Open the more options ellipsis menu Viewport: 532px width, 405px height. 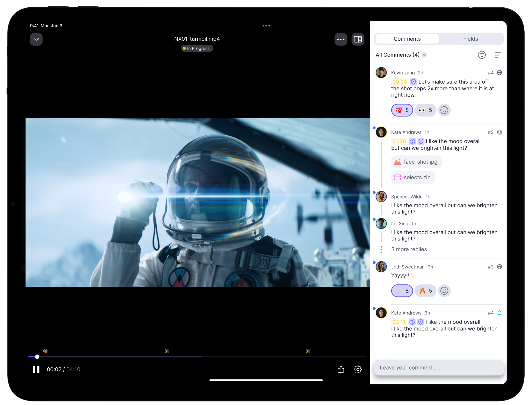(341, 39)
